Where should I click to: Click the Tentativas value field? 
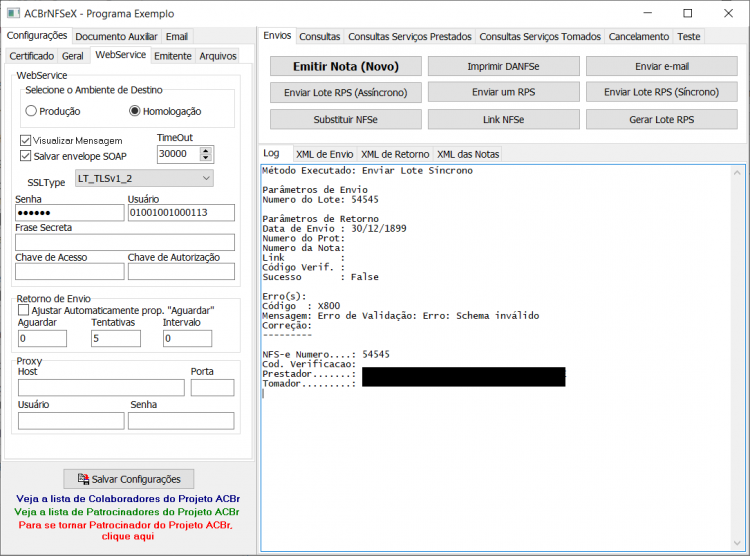click(116, 338)
